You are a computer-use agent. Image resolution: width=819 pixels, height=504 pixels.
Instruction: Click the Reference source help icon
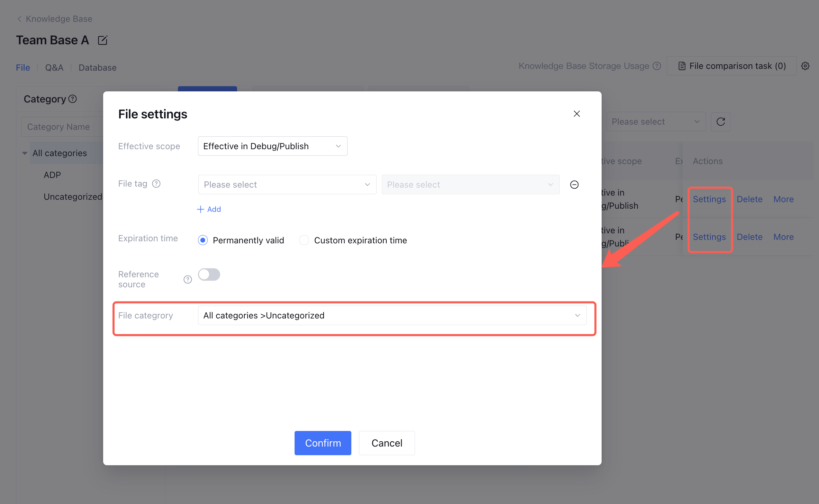(x=188, y=279)
